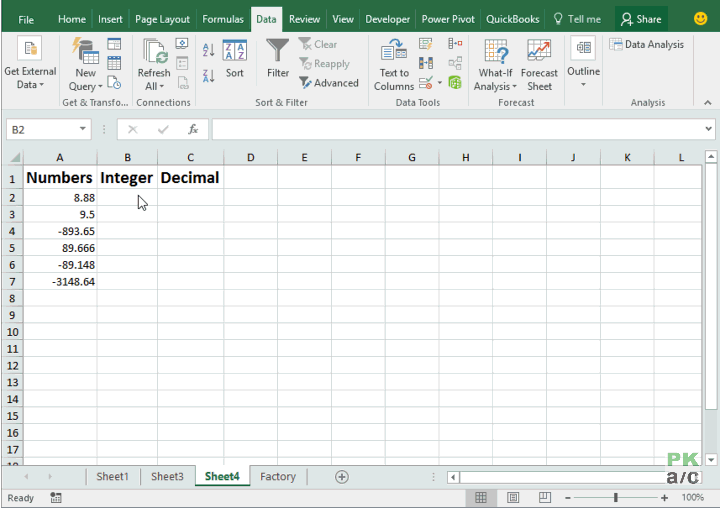This screenshot has height=508, width=720.
Task: Click the Tell me search box
Action: coord(577,19)
